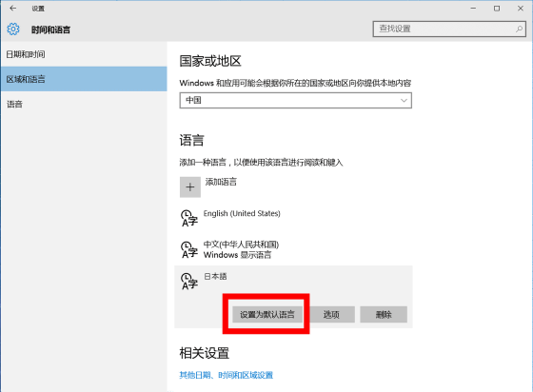Click the settings gear icon
This screenshot has height=392, width=533.
13,29
